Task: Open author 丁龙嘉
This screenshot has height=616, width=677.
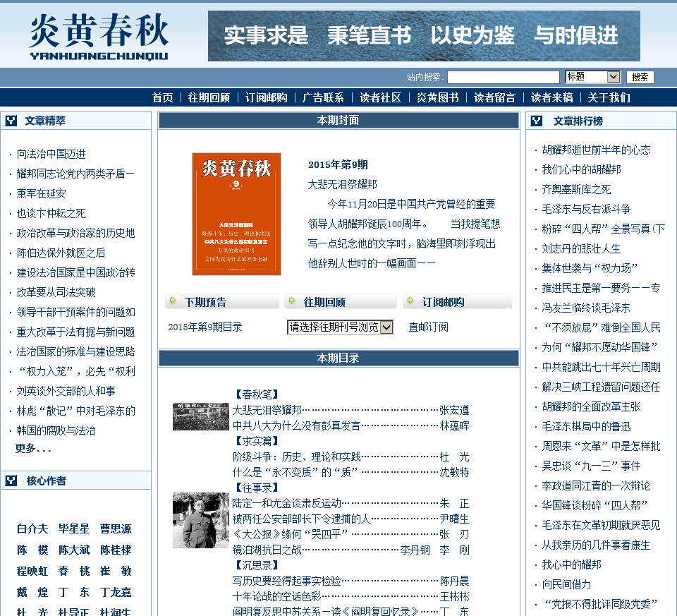Action: click(x=116, y=592)
